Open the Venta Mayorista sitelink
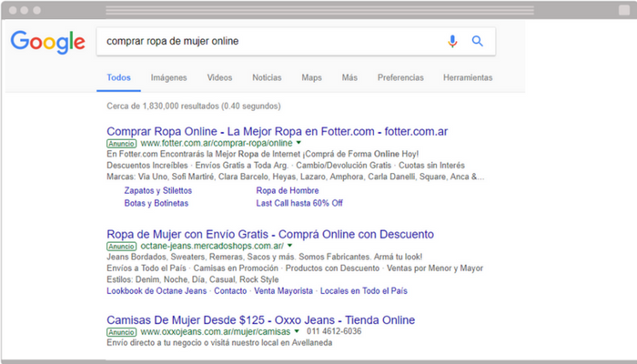 284,291
